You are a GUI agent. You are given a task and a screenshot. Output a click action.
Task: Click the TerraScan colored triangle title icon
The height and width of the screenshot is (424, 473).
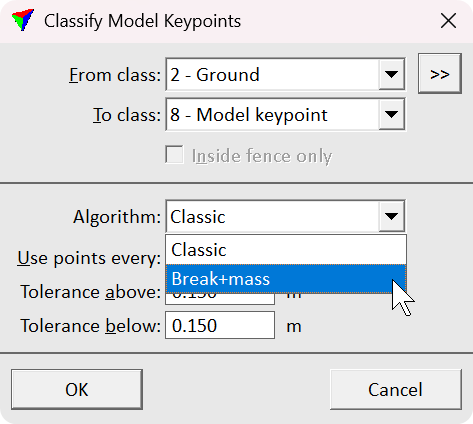click(23, 20)
